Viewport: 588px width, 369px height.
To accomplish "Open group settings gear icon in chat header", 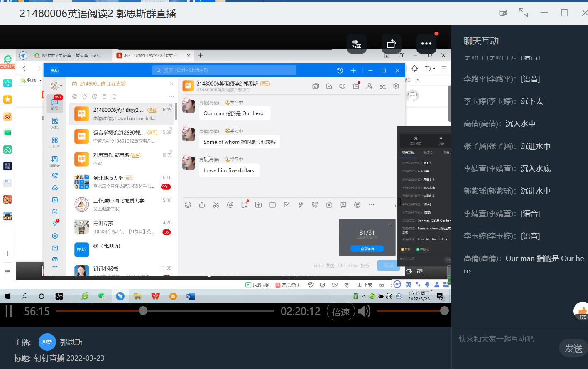I will [x=396, y=86].
